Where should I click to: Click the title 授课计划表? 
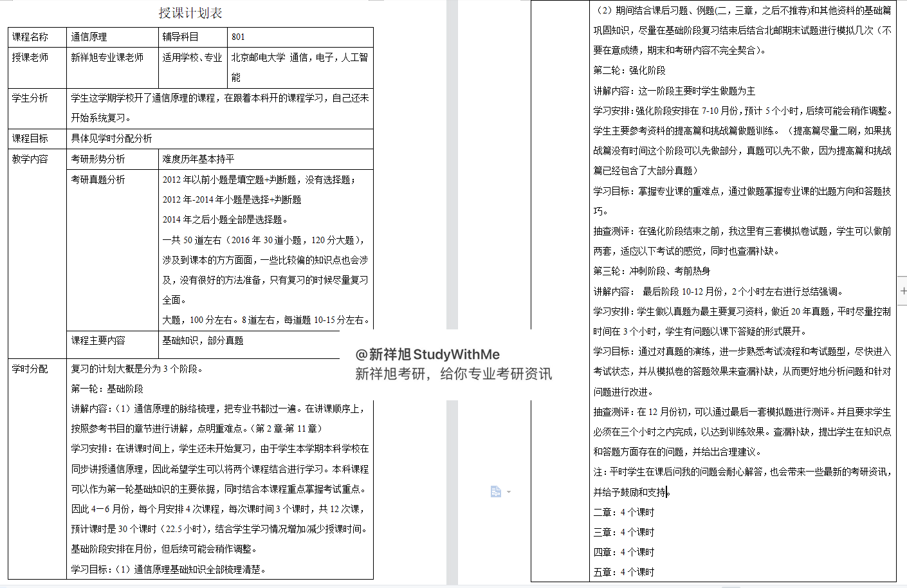[x=190, y=13]
